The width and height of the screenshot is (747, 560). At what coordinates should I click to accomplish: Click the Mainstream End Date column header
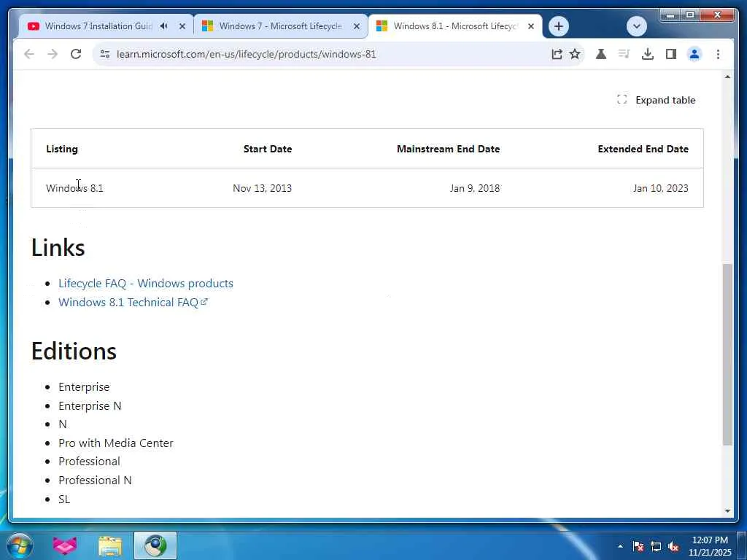(449, 149)
